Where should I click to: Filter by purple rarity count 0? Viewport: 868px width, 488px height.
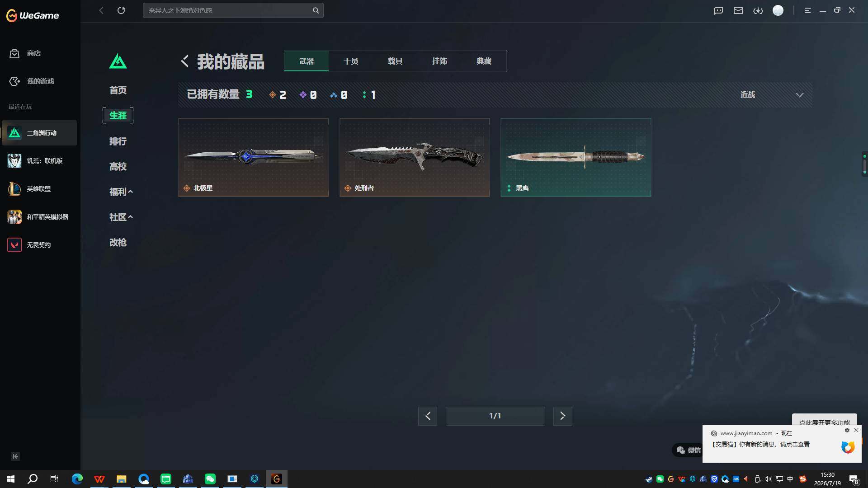pos(308,95)
